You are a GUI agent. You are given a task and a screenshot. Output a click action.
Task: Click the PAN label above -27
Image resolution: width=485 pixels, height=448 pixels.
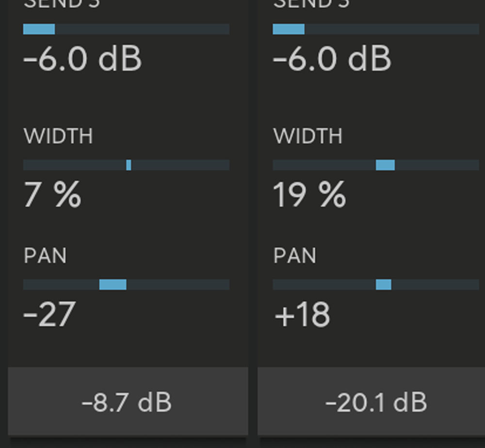(x=45, y=256)
